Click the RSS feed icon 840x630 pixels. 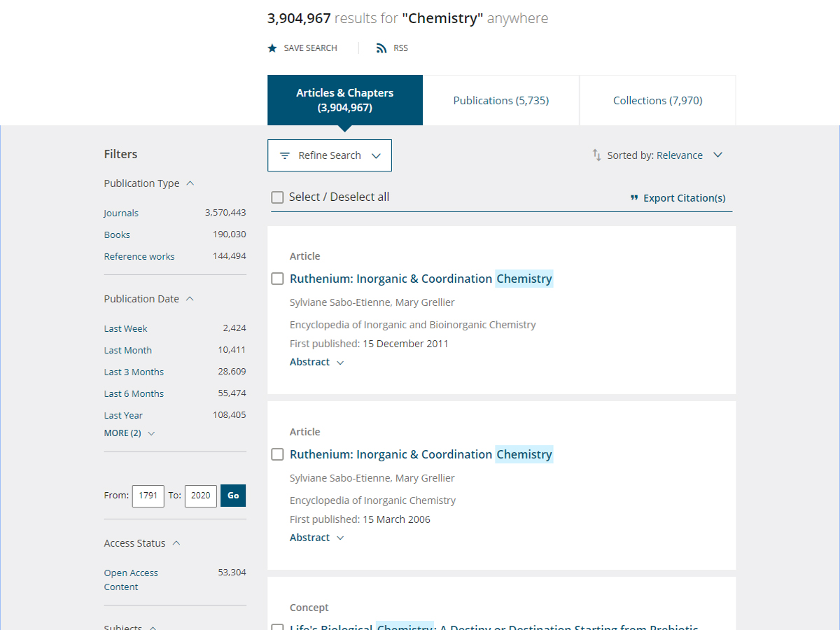pos(381,48)
